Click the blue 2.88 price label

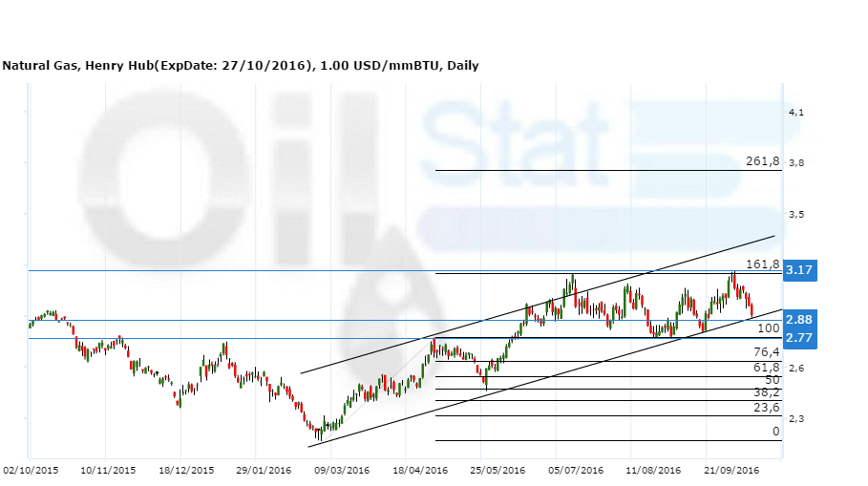(x=798, y=319)
